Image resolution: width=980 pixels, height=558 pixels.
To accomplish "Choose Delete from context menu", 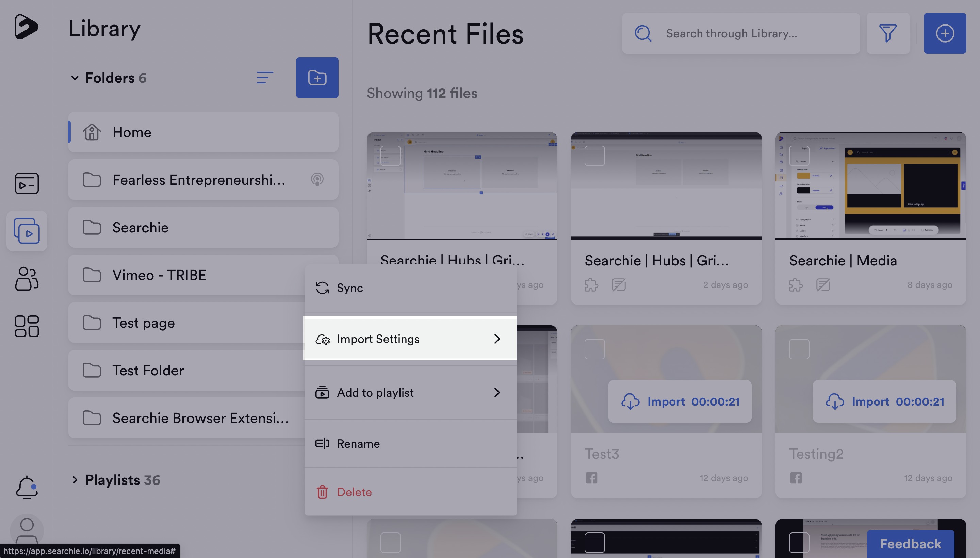I will click(410, 492).
